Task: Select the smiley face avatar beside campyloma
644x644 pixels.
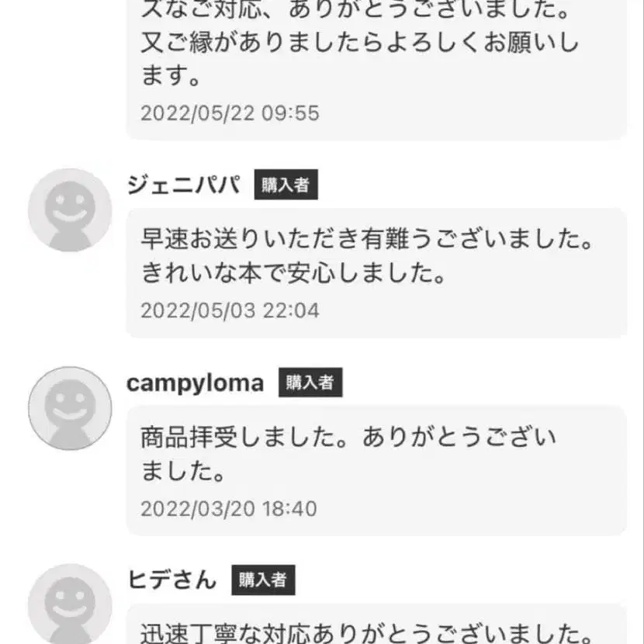Action: (70, 405)
